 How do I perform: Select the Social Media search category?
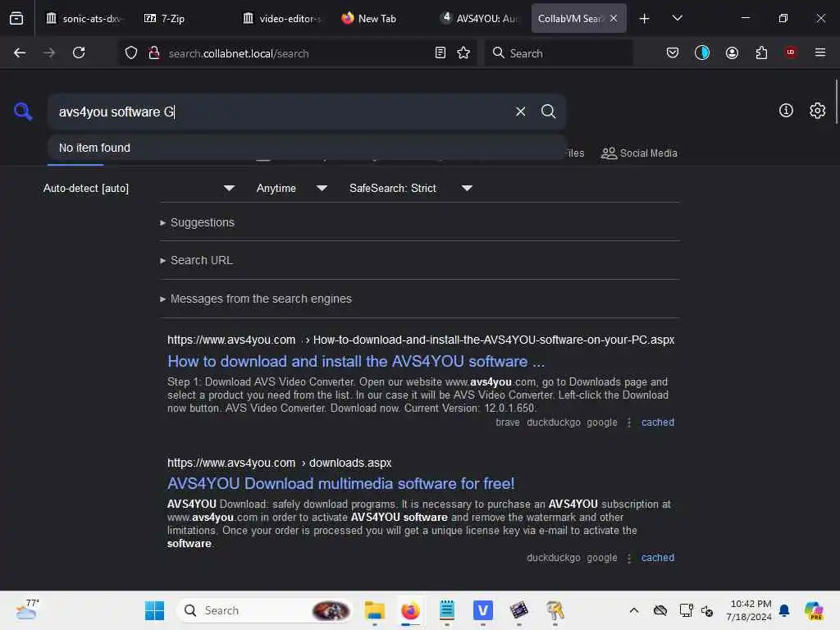click(639, 153)
